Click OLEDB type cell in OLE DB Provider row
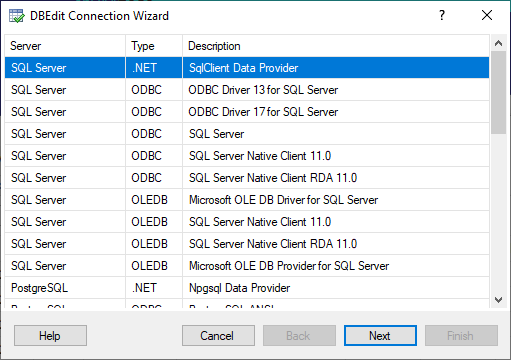 point(154,266)
